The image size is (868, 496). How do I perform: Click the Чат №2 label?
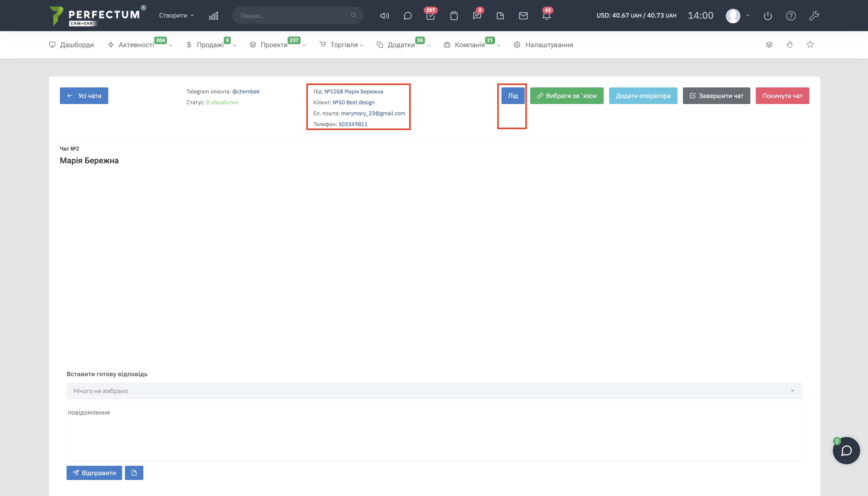click(70, 148)
